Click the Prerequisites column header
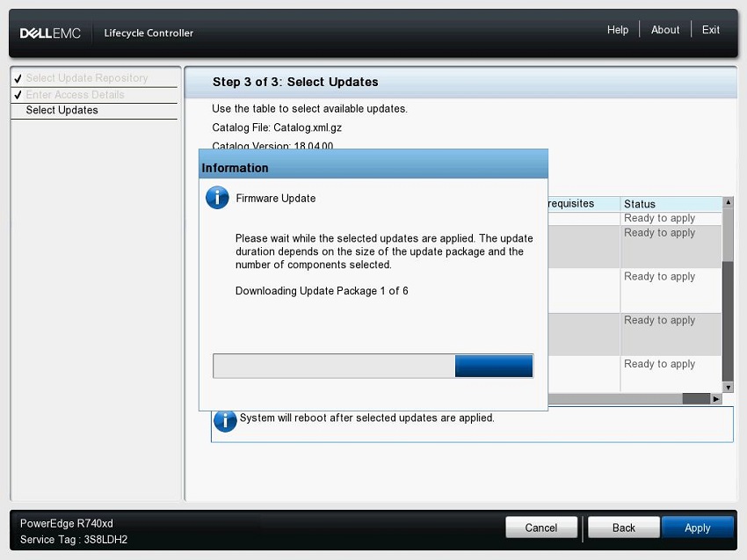This screenshot has width=747, height=560. [584, 204]
